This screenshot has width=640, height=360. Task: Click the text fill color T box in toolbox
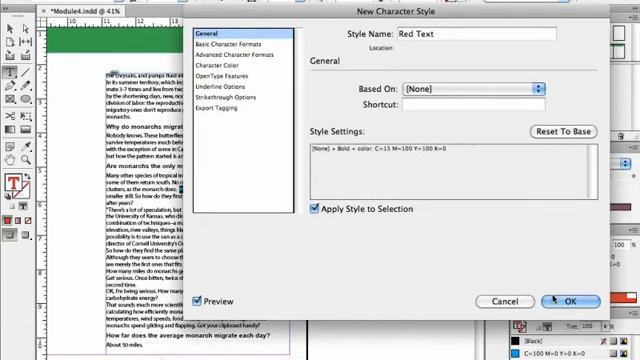tap(13, 183)
